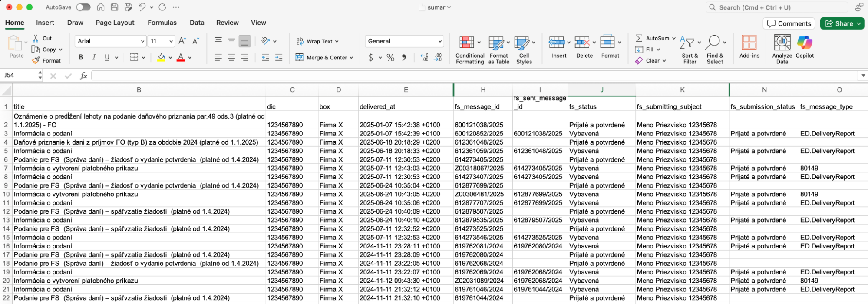Screen dimensions: 868x304
Task: Switch to the Formulas tab
Action: [162, 23]
